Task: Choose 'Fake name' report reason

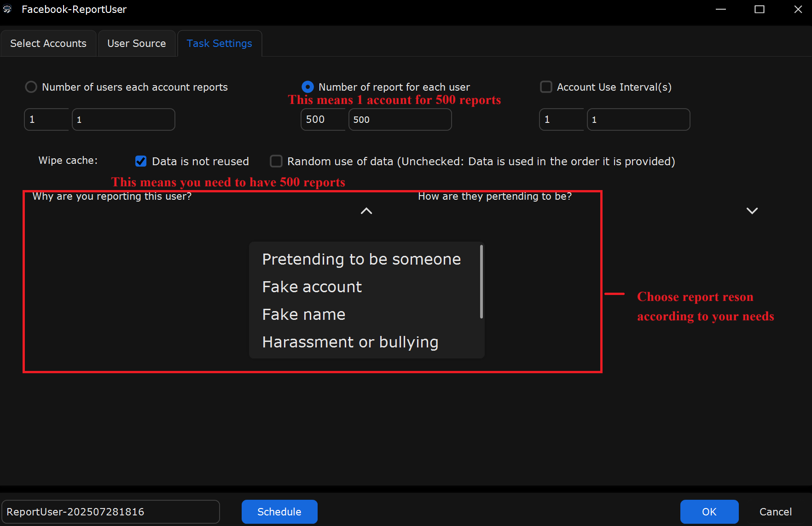Action: pyautogui.click(x=304, y=314)
